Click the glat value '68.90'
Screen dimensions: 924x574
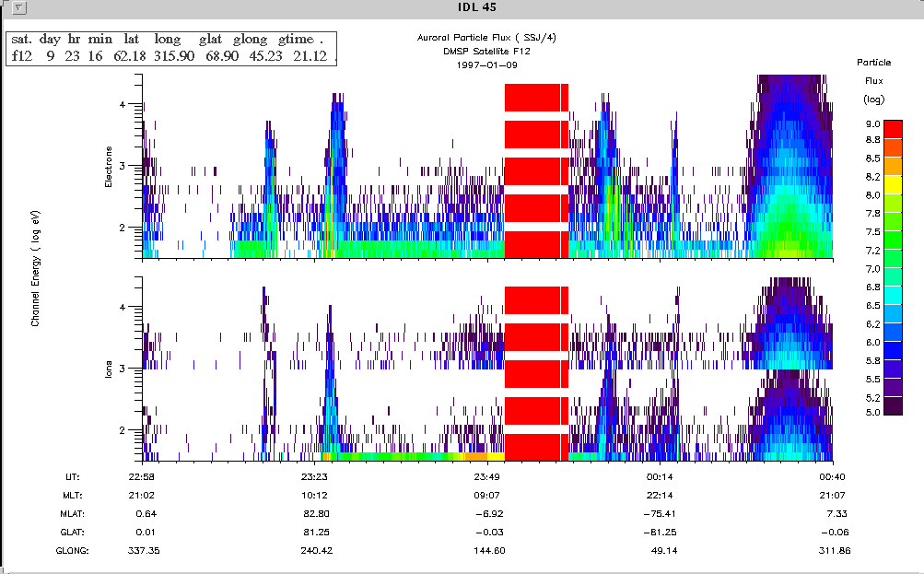point(222,56)
